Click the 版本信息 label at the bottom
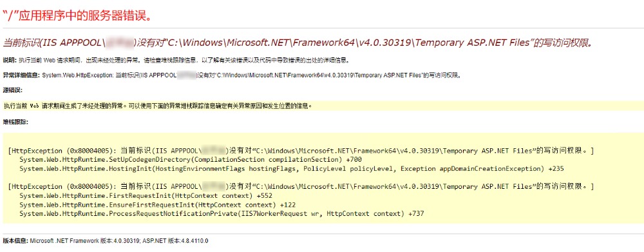The width and height of the screenshot is (644, 252). [15, 241]
